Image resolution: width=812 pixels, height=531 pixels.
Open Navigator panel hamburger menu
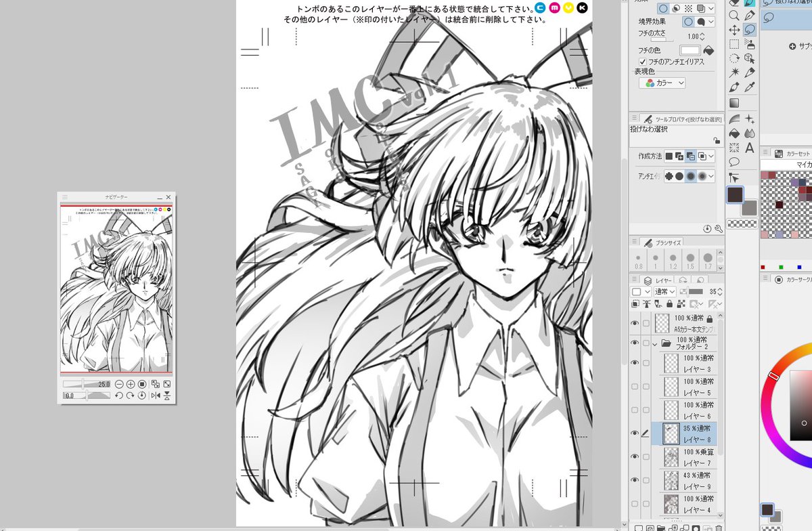click(65, 197)
